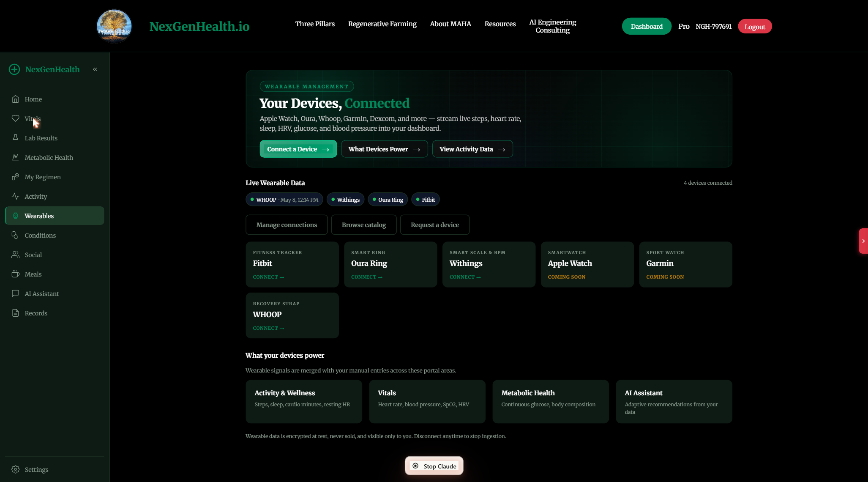868x482 pixels.
Task: Open AI Engineering Consulting link
Action: click(x=552, y=26)
